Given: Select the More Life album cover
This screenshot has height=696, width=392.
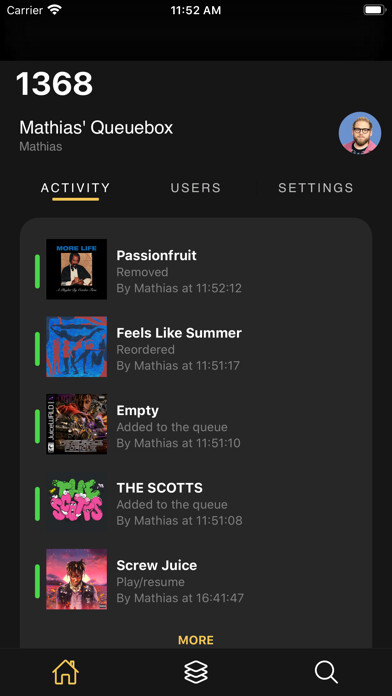Looking at the screenshot, I should (76, 269).
